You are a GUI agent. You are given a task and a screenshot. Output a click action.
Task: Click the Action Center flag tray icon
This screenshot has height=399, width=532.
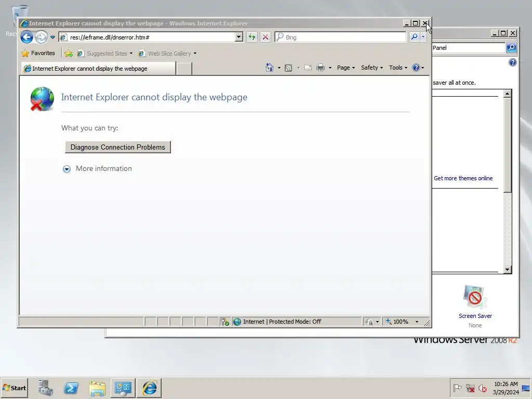457,388
